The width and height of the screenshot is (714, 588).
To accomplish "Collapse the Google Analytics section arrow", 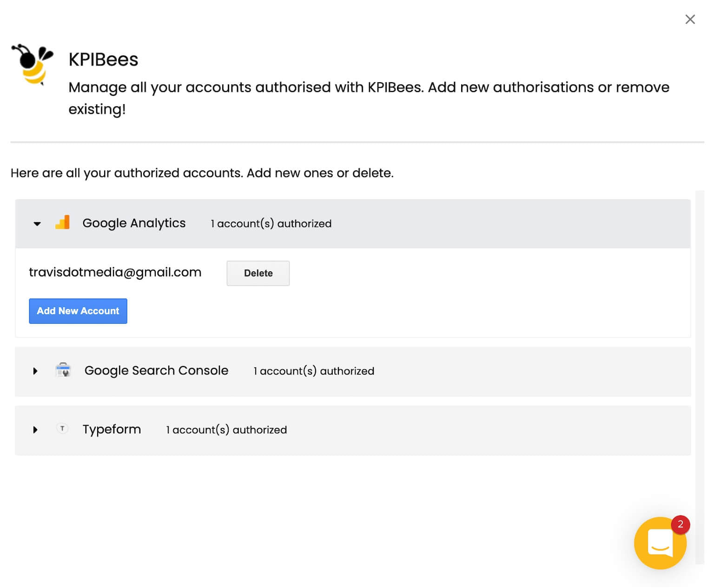I will (37, 224).
